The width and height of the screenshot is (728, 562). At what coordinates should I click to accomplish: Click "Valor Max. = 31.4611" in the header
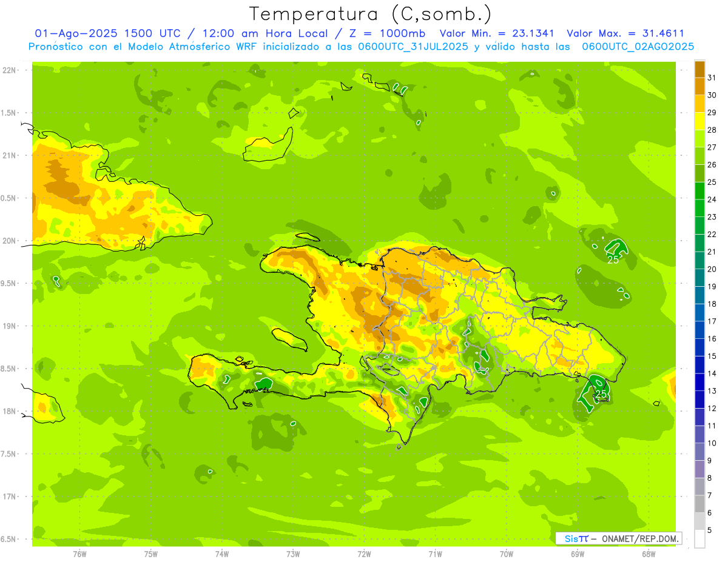coord(625,33)
